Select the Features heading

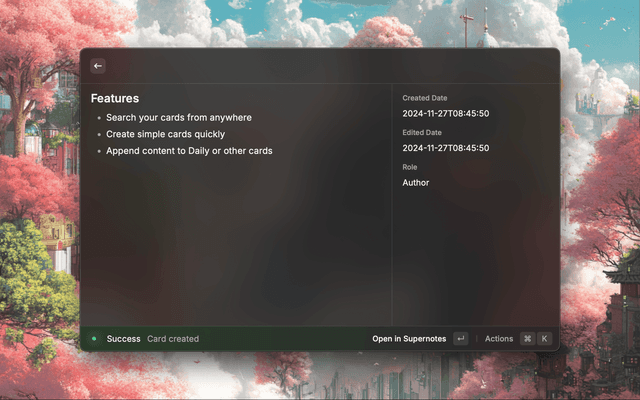coord(115,99)
